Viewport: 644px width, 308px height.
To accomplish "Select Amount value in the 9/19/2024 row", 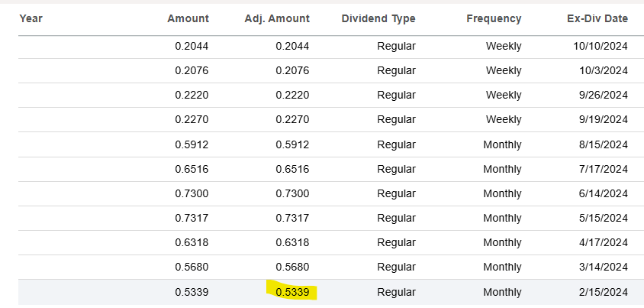I will (192, 120).
